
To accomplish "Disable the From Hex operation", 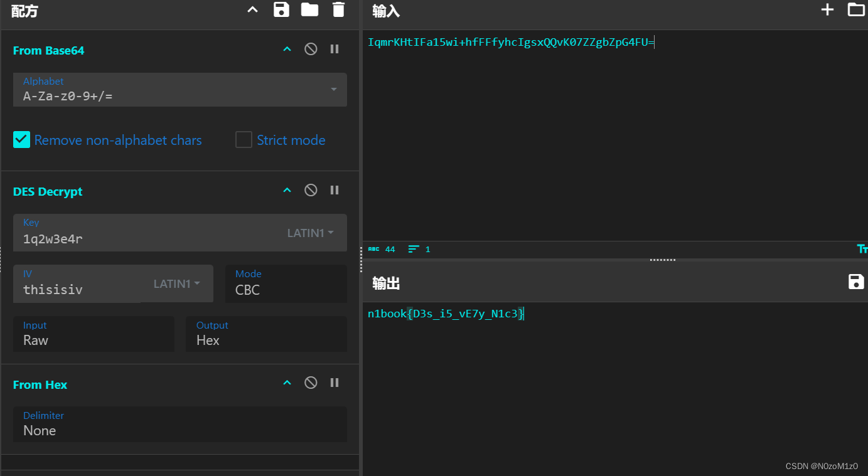I will tap(311, 383).
